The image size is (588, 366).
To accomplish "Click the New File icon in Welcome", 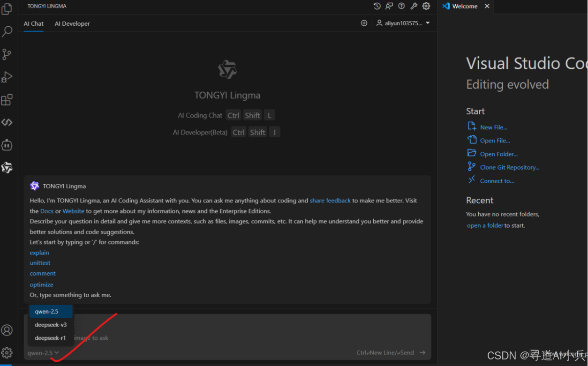I will pyautogui.click(x=472, y=126).
